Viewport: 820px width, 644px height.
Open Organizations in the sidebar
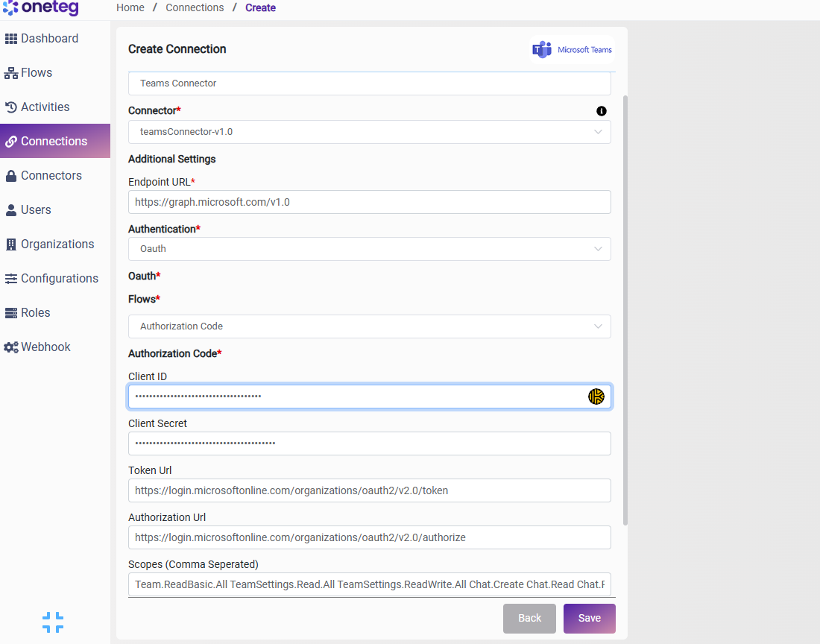point(55,244)
